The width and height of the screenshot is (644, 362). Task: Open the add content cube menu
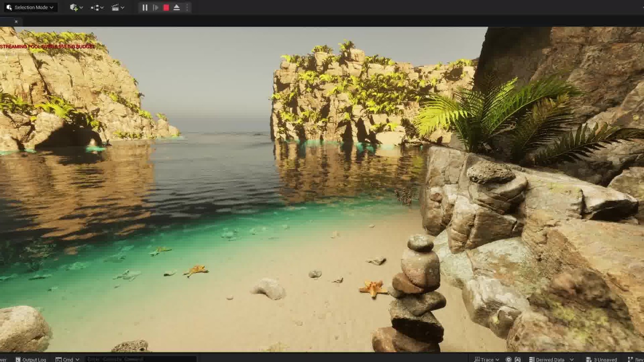[76, 8]
